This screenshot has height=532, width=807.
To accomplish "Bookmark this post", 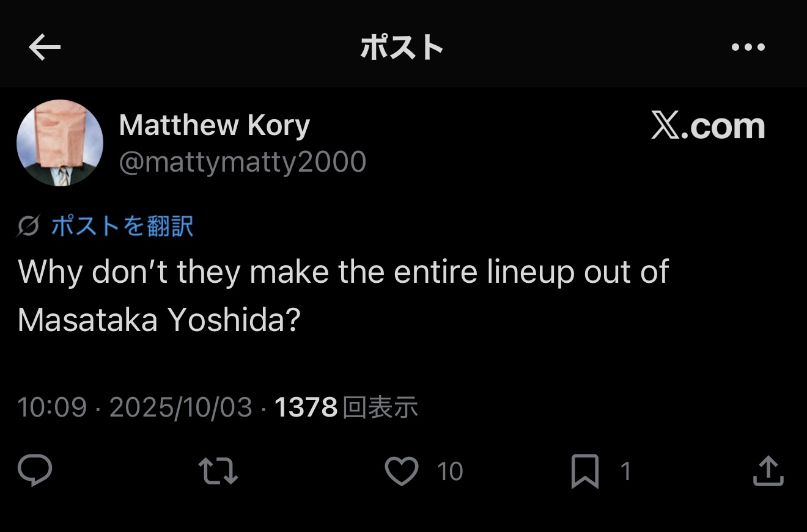I will pyautogui.click(x=584, y=472).
